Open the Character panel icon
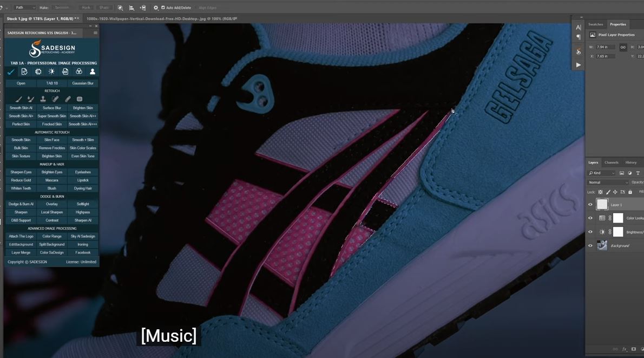The height and width of the screenshot is (358, 644). [x=579, y=28]
